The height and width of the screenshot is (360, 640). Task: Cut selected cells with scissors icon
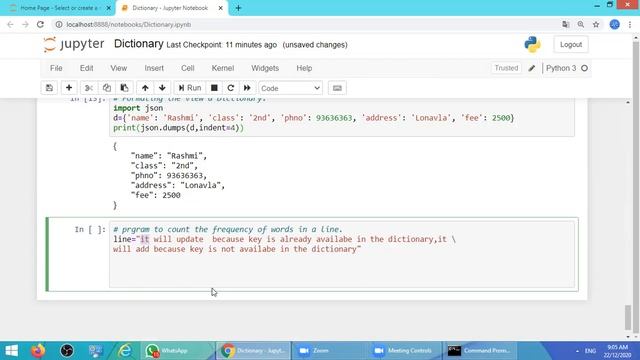coord(89,88)
